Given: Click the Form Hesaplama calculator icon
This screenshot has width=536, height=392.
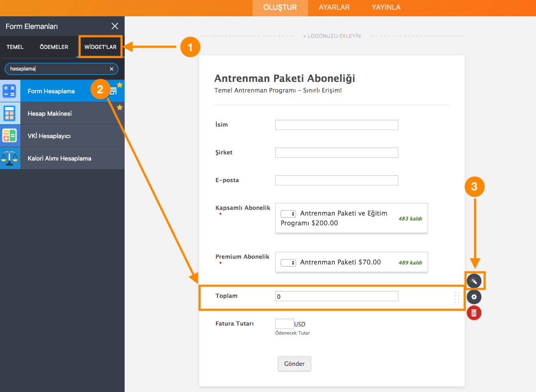Looking at the screenshot, I should (x=9, y=91).
